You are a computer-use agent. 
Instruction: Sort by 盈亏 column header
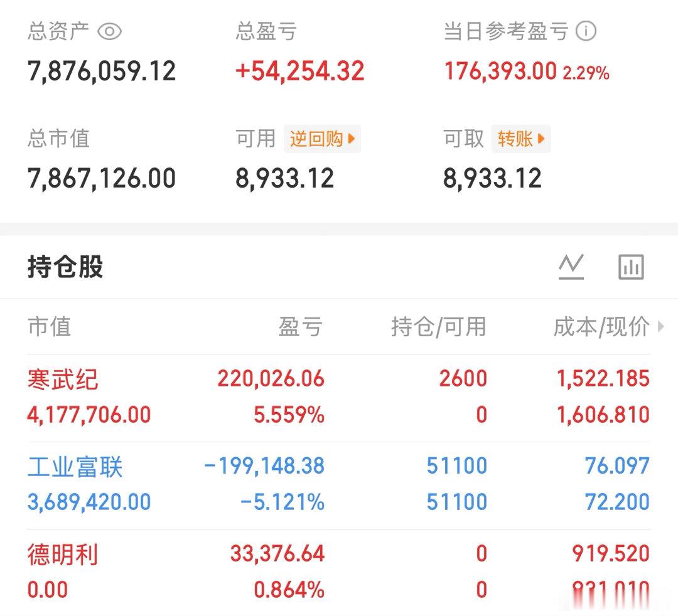click(301, 326)
